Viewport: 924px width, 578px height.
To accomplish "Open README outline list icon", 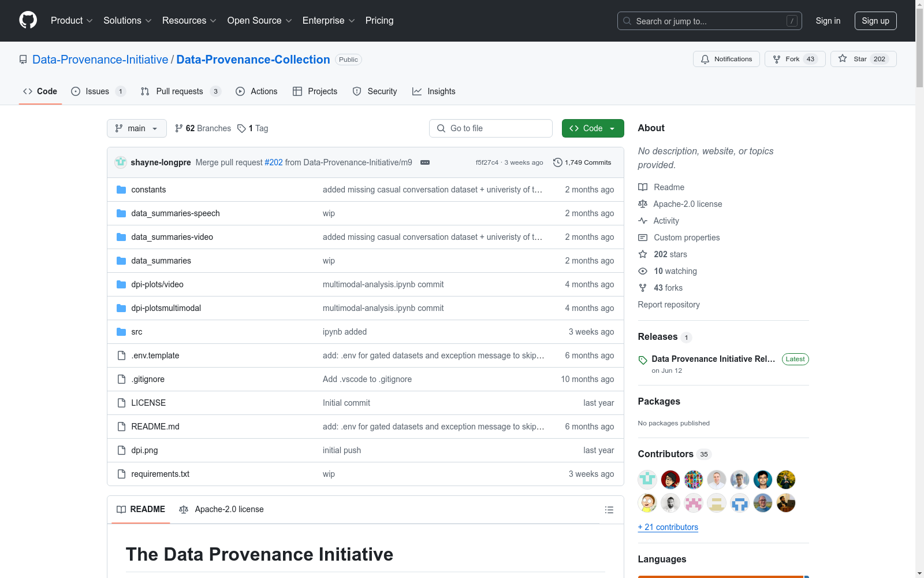I will [x=609, y=510].
